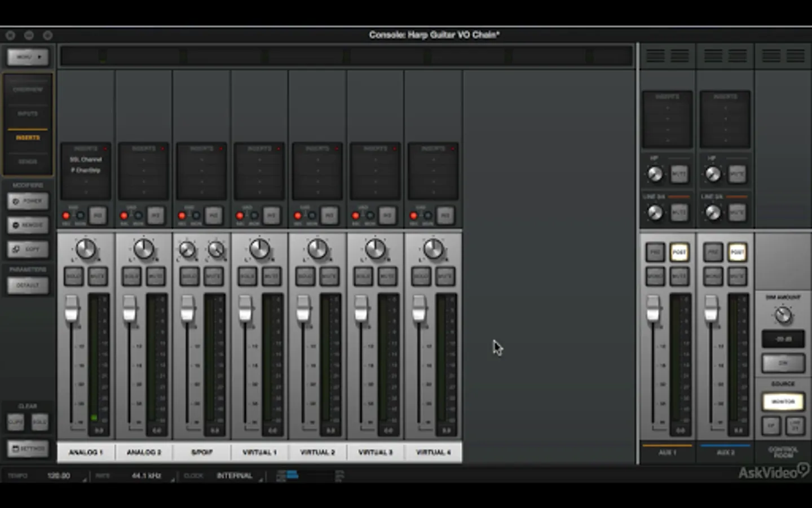Toggle the MON insert switch on Analog 1
Image resolution: width=812 pixels, height=508 pixels.
tap(80, 216)
